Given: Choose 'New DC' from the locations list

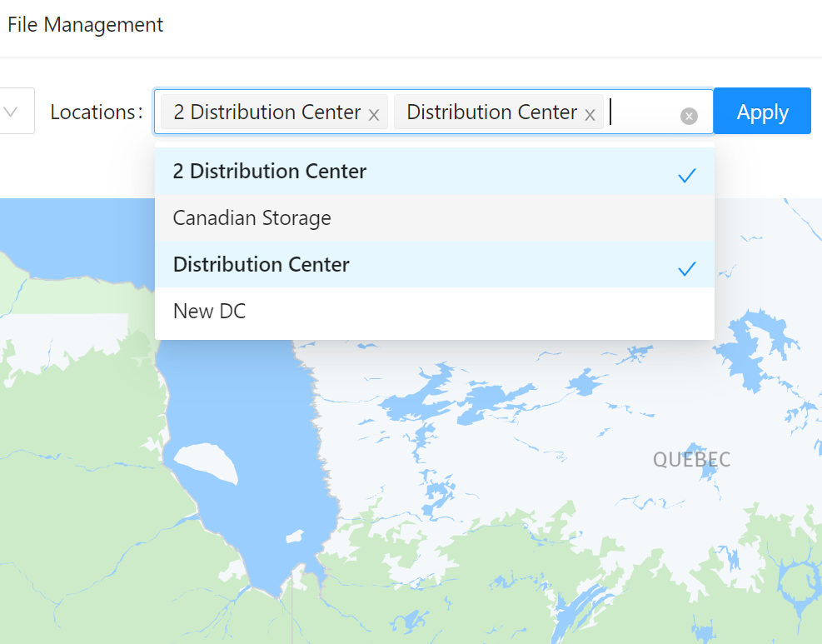Looking at the screenshot, I should coord(210,312).
